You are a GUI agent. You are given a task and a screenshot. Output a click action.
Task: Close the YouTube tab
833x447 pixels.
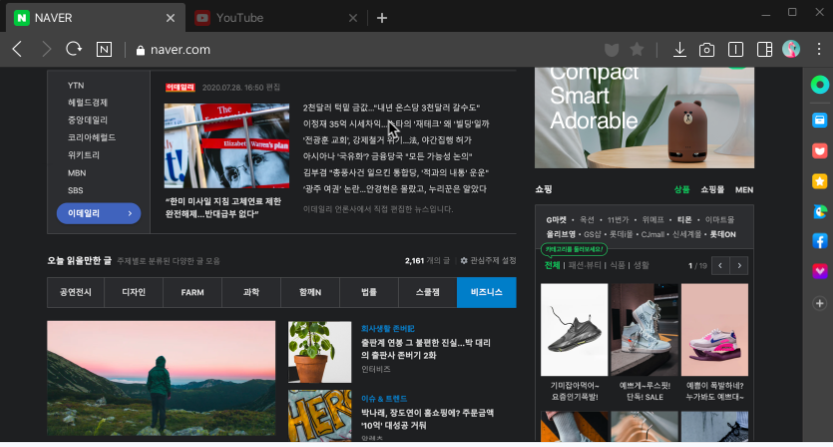tap(353, 18)
